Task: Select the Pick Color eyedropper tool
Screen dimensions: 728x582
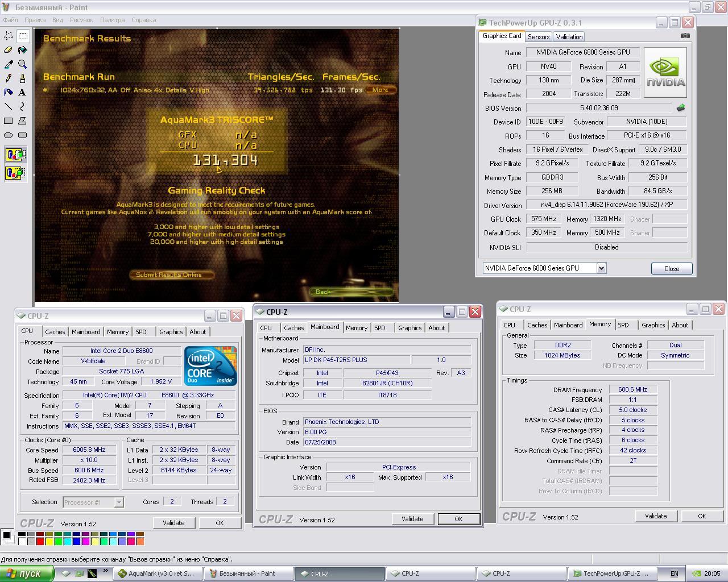Action: (9, 64)
